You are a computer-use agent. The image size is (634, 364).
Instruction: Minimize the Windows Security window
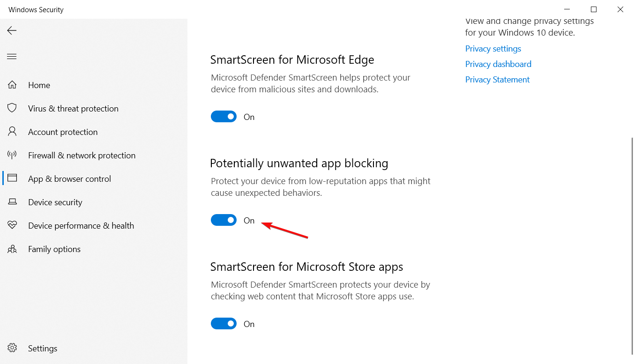(567, 9)
